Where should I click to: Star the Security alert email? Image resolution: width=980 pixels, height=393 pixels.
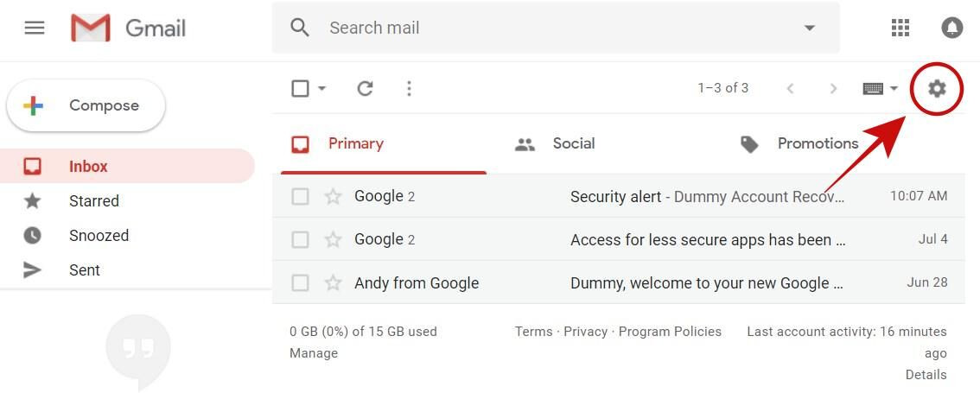coord(333,196)
